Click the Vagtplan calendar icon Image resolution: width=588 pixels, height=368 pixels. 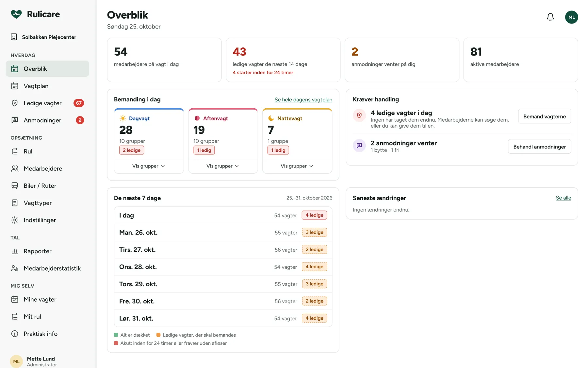coord(15,86)
